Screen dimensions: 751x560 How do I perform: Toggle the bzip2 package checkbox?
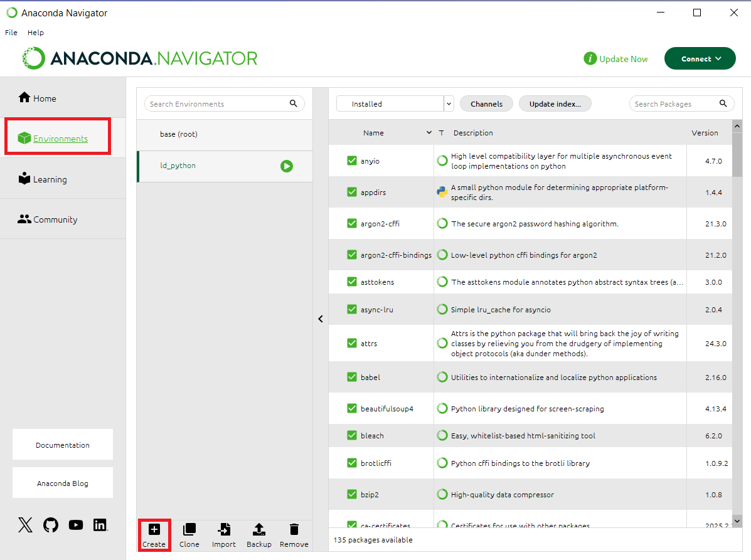352,494
